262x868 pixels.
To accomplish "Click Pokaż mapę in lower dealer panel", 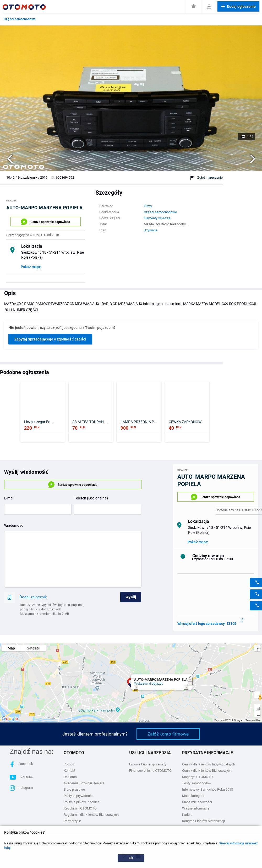I will [198, 542].
